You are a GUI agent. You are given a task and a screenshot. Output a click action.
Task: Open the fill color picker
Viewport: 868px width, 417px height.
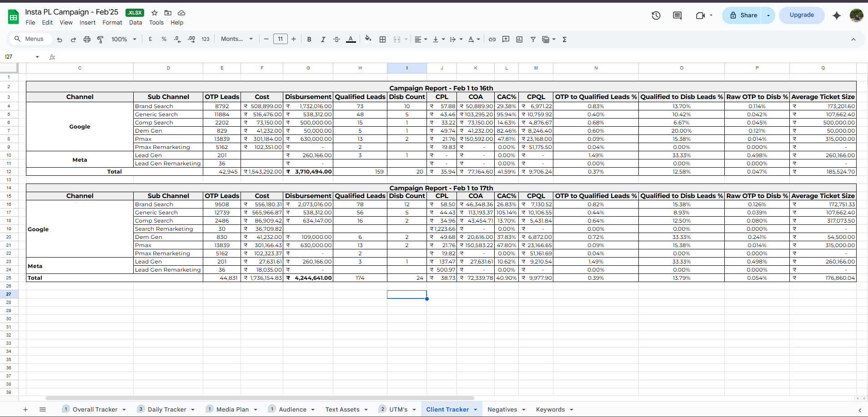click(368, 39)
